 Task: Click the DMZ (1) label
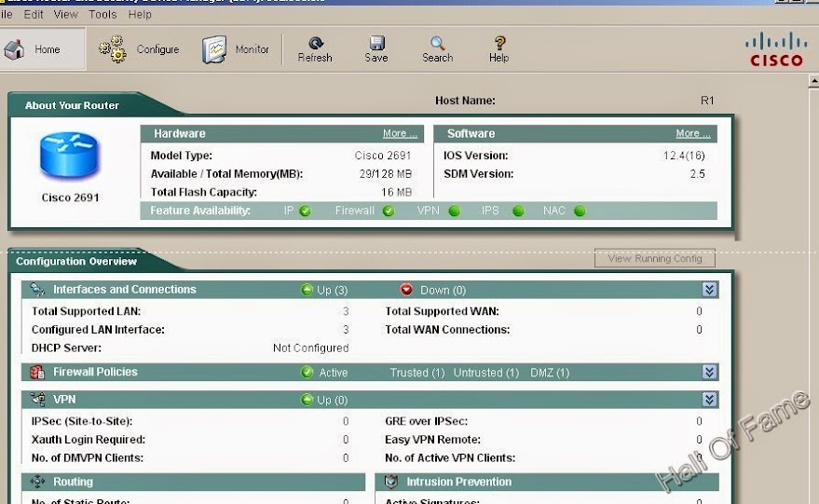pyautogui.click(x=550, y=373)
